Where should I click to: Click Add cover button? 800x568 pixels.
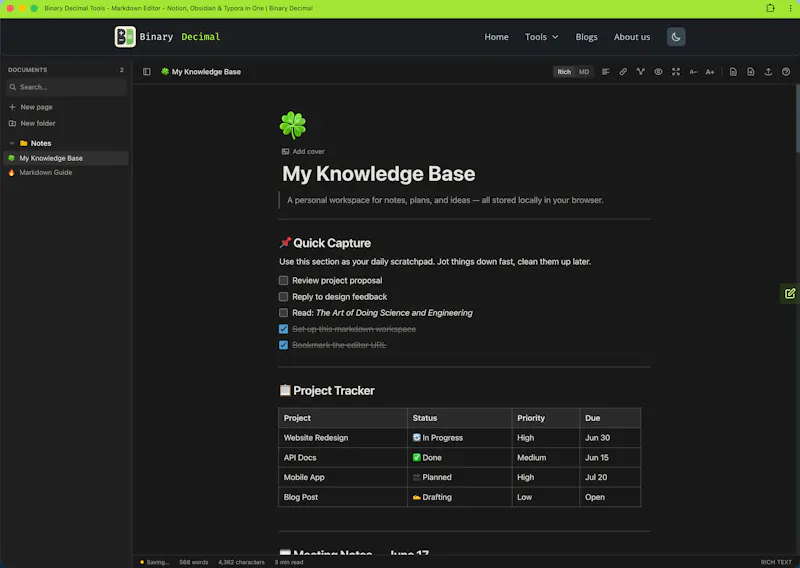303,152
